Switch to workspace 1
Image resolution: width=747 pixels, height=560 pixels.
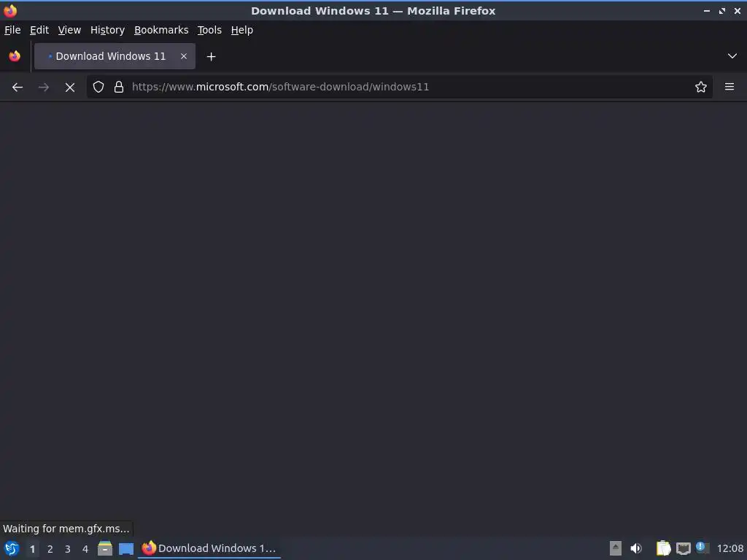pos(32,549)
